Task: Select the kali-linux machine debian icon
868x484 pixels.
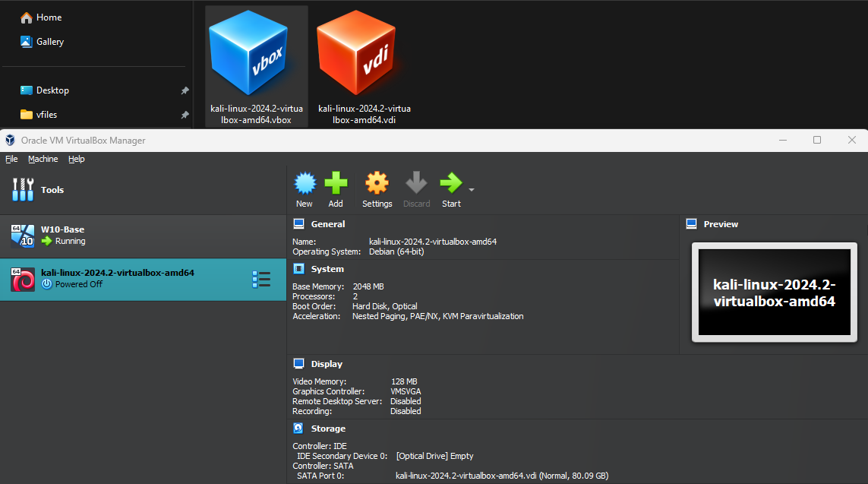Action: point(23,280)
